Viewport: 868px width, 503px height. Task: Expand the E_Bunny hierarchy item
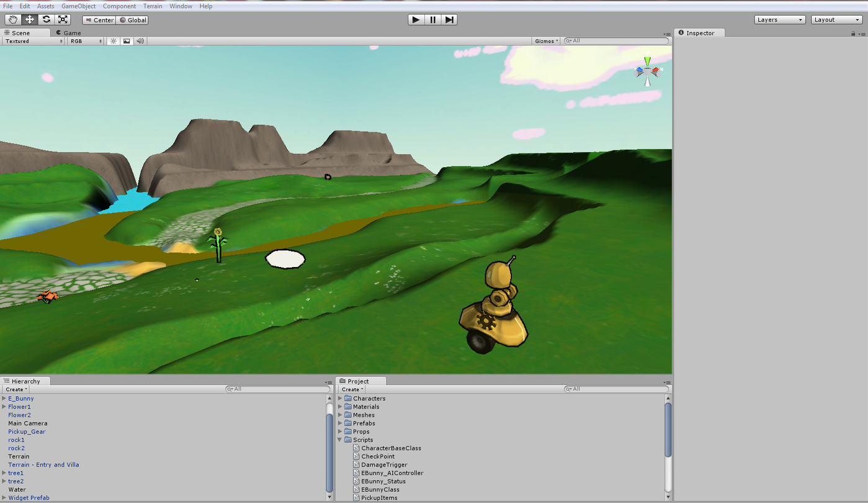[x=4, y=399]
